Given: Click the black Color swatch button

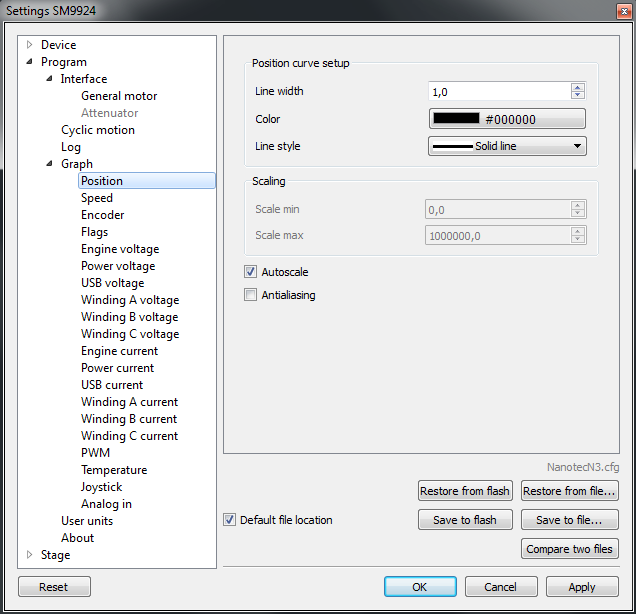Looking at the screenshot, I should [507, 119].
